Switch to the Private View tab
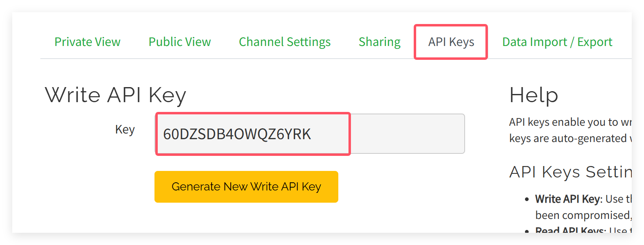 coord(87,42)
